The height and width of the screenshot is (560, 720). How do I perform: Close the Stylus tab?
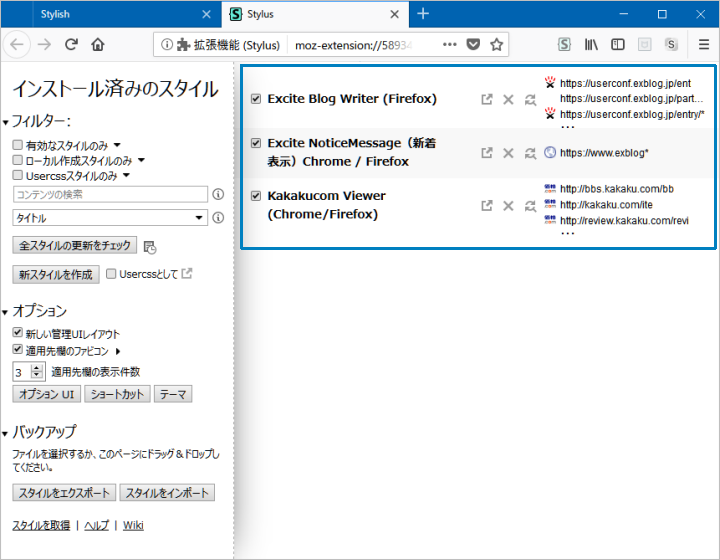click(x=394, y=14)
